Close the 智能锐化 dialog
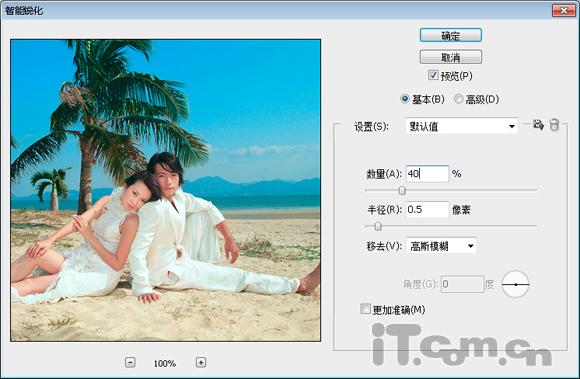This screenshot has width=580, height=379. pos(563,10)
